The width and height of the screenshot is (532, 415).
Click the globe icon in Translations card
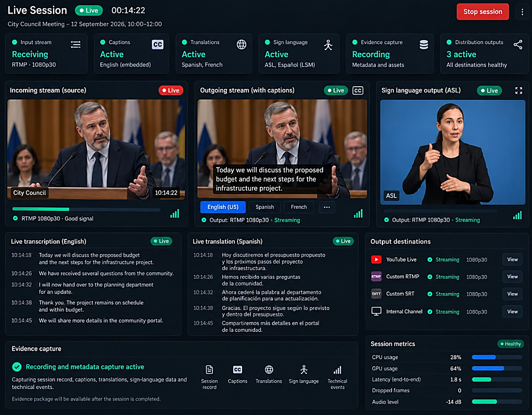click(241, 45)
